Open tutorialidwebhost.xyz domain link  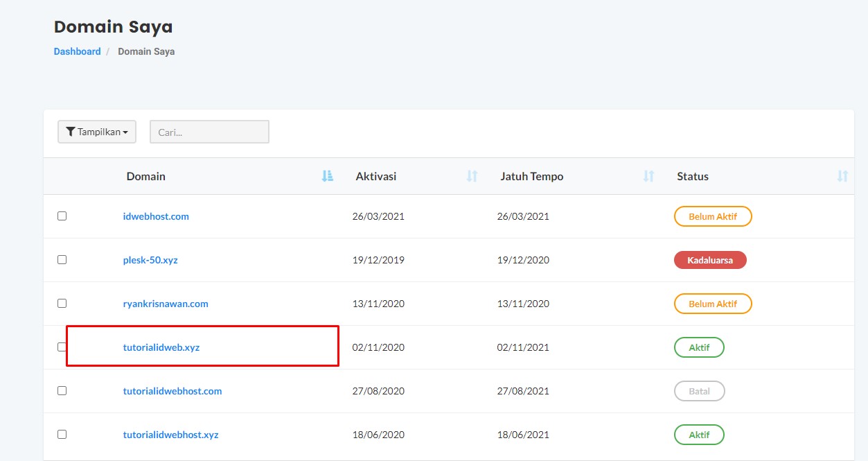pos(171,435)
